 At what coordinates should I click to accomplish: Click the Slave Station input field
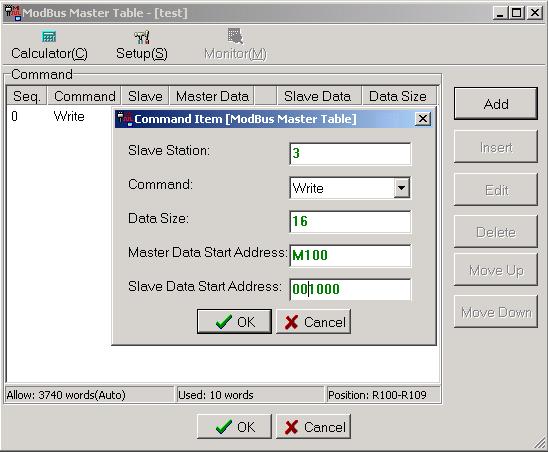click(350, 153)
